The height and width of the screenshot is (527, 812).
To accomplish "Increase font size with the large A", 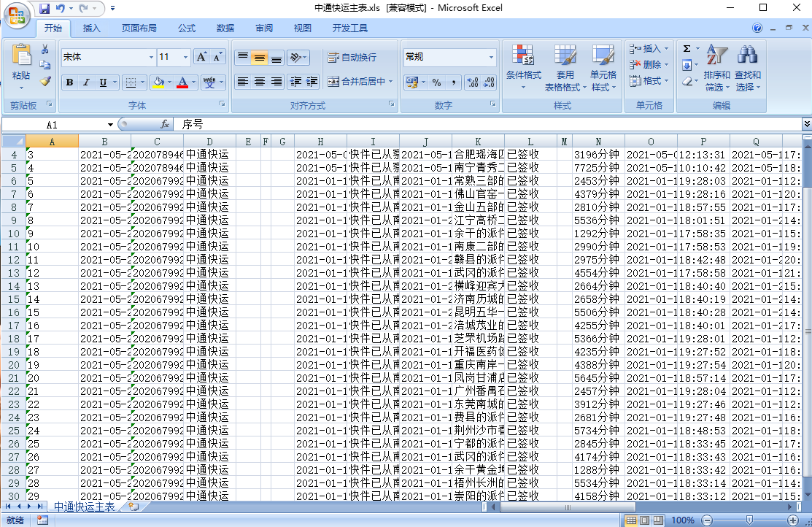I will 201,57.
